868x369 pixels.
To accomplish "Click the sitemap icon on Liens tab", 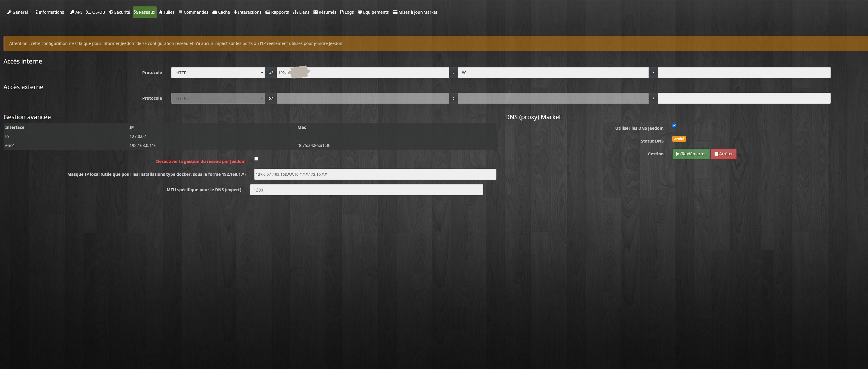I will coord(295,12).
